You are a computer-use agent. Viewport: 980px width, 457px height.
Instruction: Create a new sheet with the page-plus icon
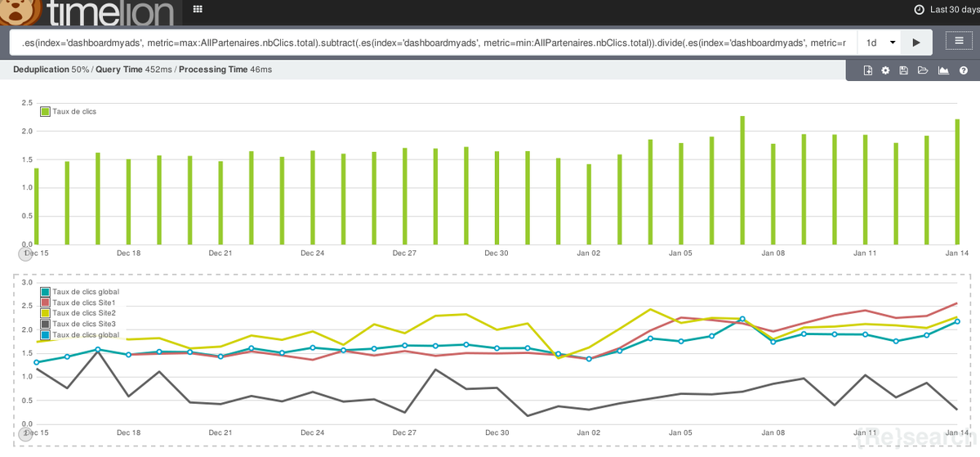coord(868,70)
